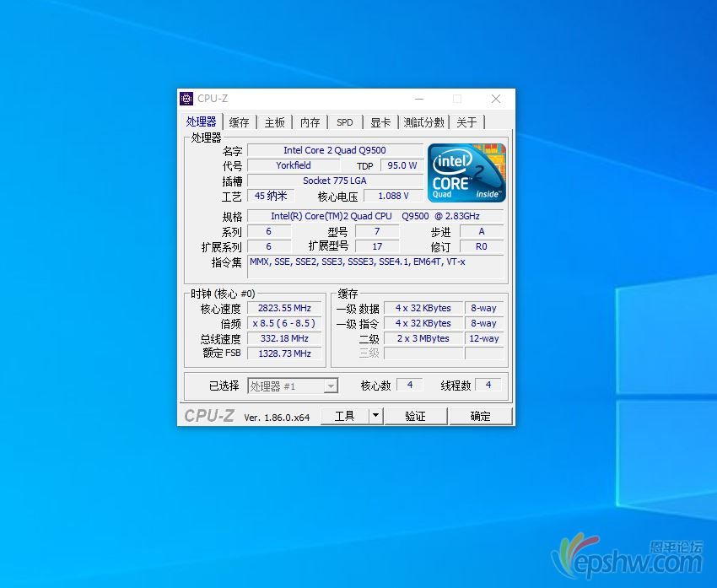The height and width of the screenshot is (588, 717).
Task: Click the Socket 775 LGA value
Action: (335, 181)
